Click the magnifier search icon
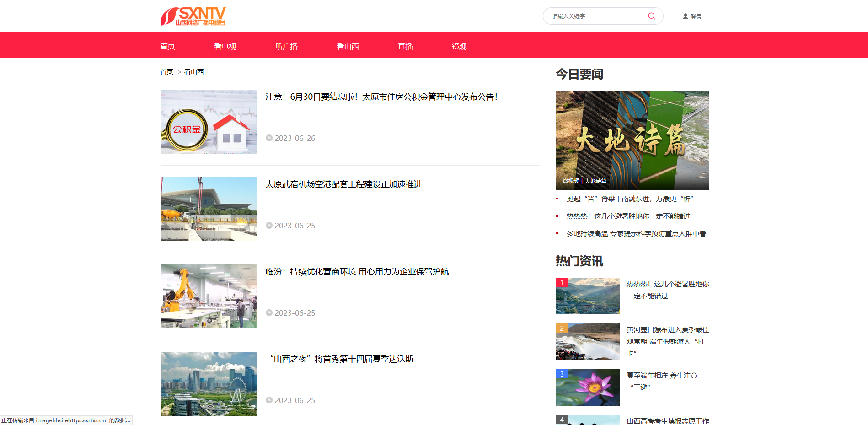868x425 pixels. point(651,16)
